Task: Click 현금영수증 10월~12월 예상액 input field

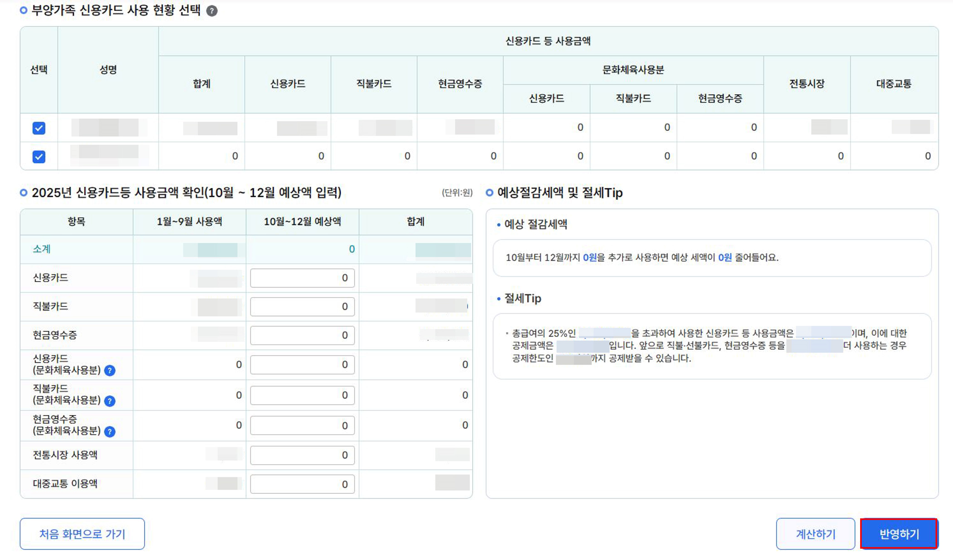Action: [302, 336]
